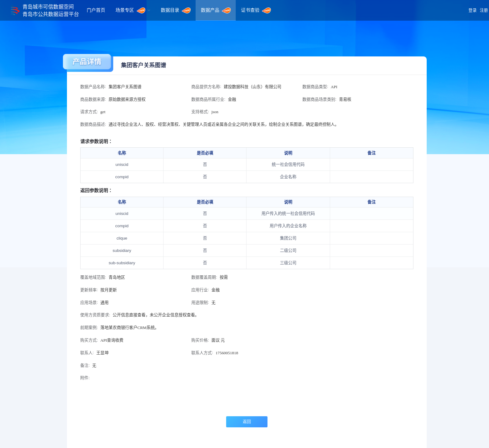Viewport: 489px width, 448px height.
Task: Click request method value get
Action: pos(103,112)
